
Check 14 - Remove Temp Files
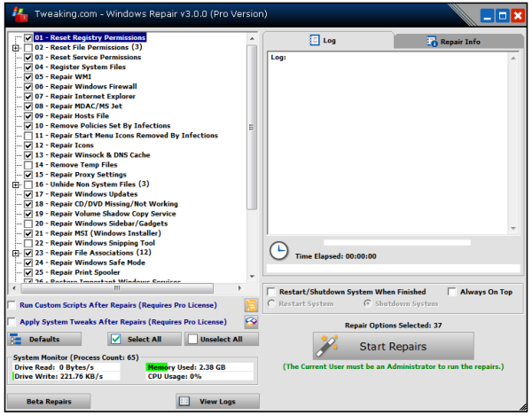28,165
